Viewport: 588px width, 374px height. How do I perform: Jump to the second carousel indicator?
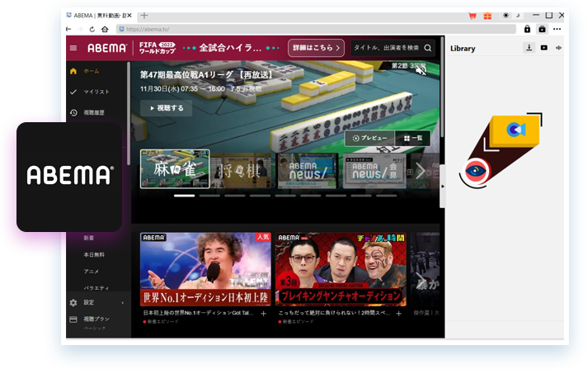209,196
